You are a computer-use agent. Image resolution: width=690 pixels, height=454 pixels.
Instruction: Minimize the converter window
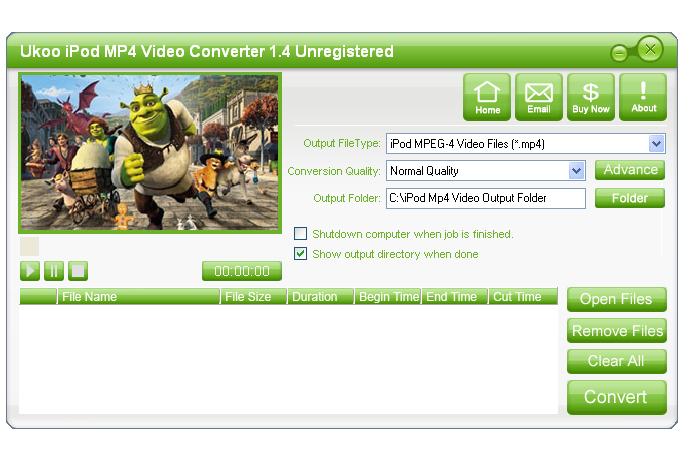coord(619,54)
